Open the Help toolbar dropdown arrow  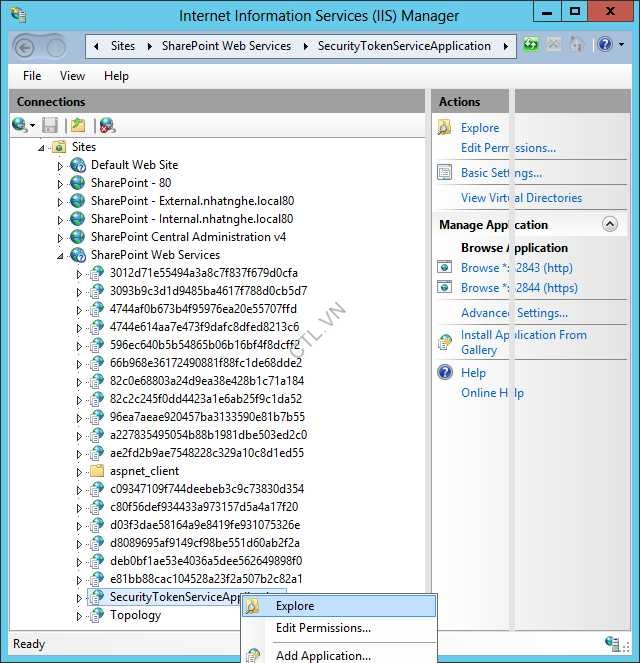point(621,44)
